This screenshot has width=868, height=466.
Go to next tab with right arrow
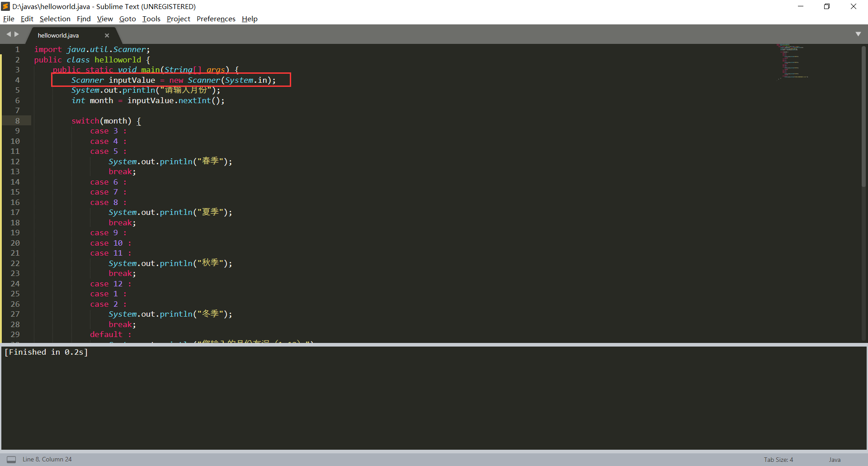(17, 34)
